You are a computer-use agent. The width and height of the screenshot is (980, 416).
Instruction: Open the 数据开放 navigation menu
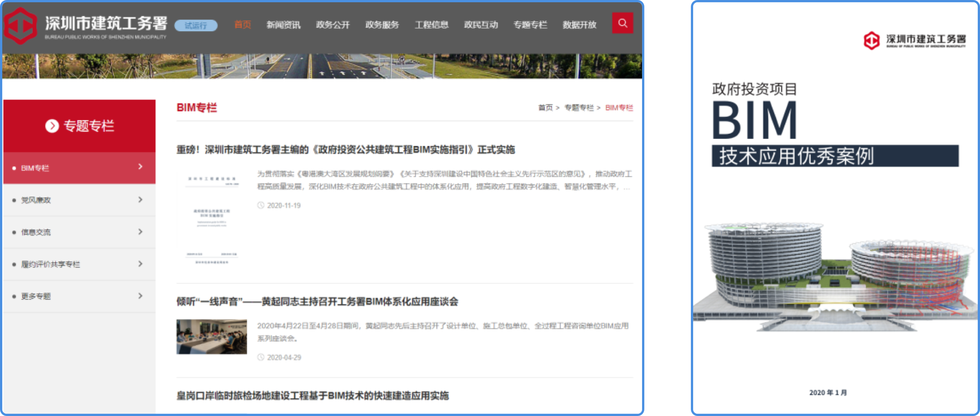(579, 25)
